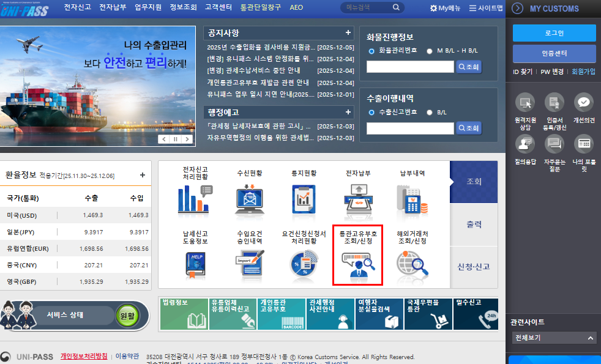601x364 pixels.
Task: Expand 공지사항 with plus button
Action: 348,32
